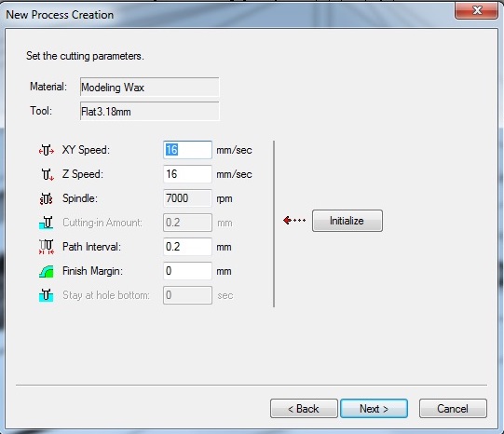Click the Material label
This screenshot has height=434, width=504.
click(x=48, y=87)
